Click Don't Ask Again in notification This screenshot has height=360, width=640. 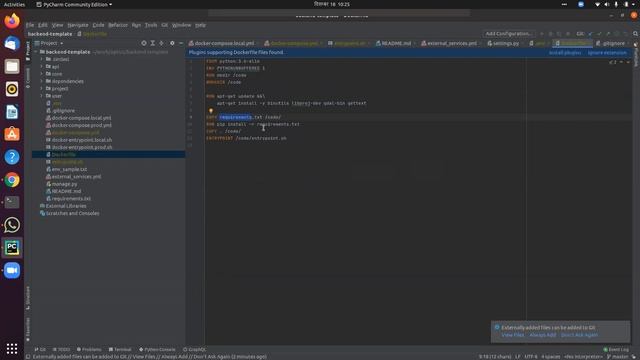coord(579,335)
